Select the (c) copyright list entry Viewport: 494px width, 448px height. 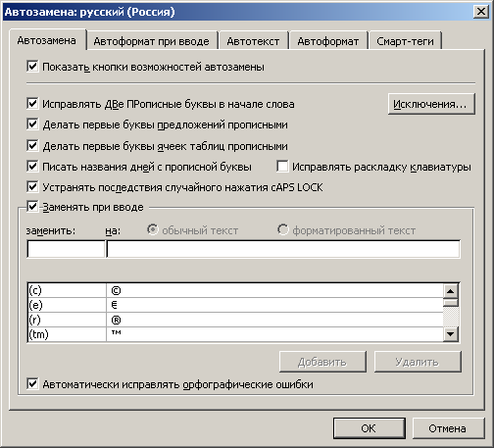coord(235,290)
